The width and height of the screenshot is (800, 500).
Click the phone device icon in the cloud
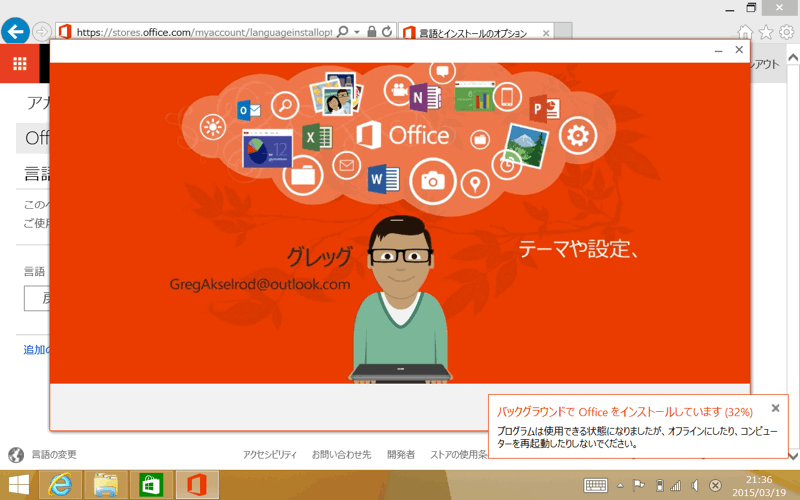click(x=507, y=96)
